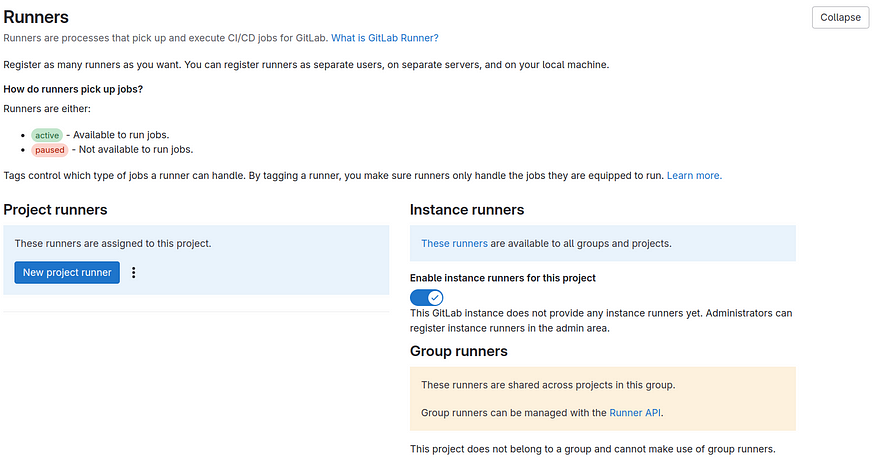875x466 pixels.
Task: Click the main Runners page heading
Action: 36,16
